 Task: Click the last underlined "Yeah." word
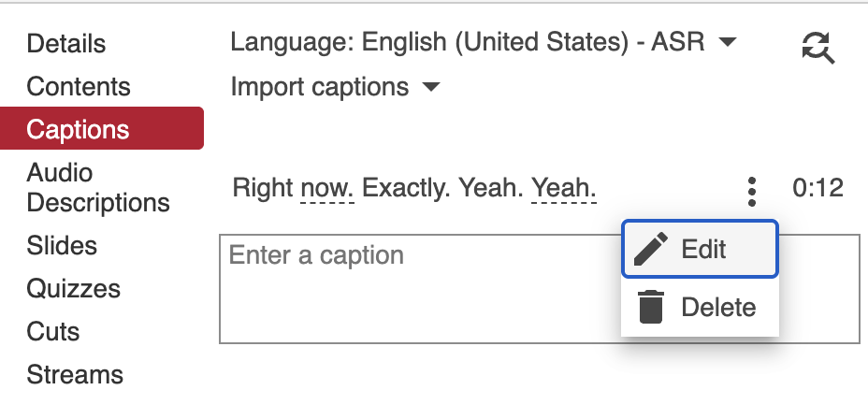564,189
